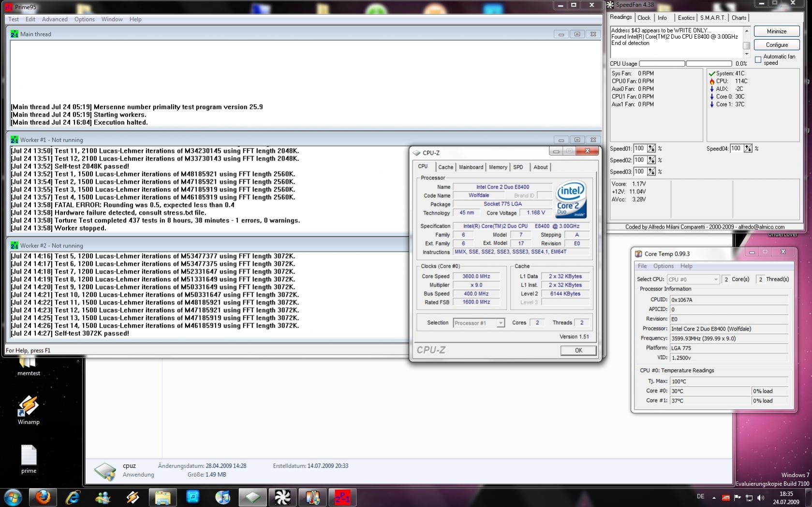812x507 pixels.
Task: Click the Worker #1 window icon
Action: pos(15,140)
